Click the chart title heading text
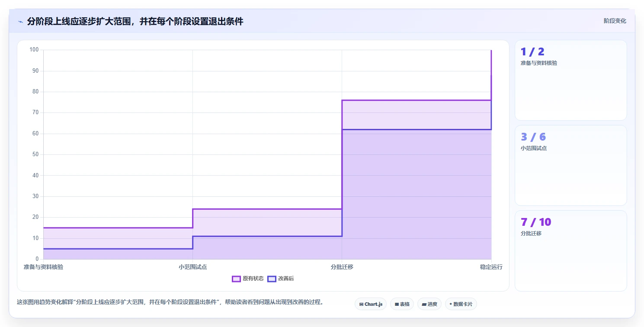Image resolution: width=644 pixels, height=327 pixels. click(135, 22)
